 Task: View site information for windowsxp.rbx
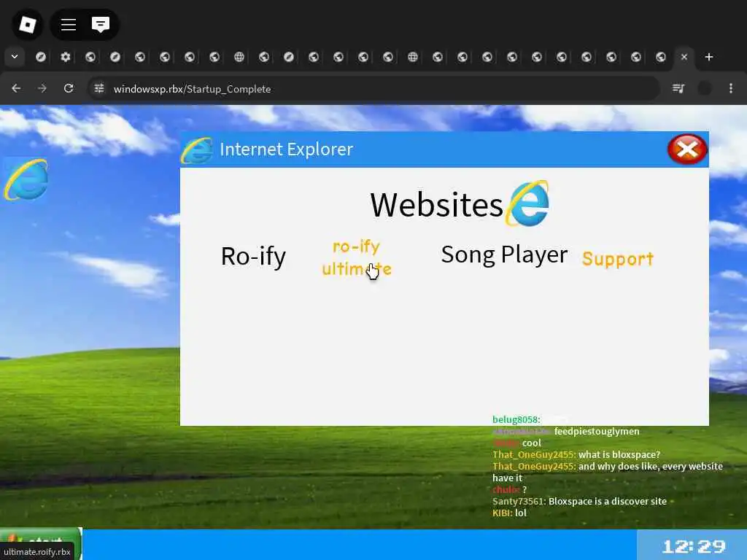point(99,88)
